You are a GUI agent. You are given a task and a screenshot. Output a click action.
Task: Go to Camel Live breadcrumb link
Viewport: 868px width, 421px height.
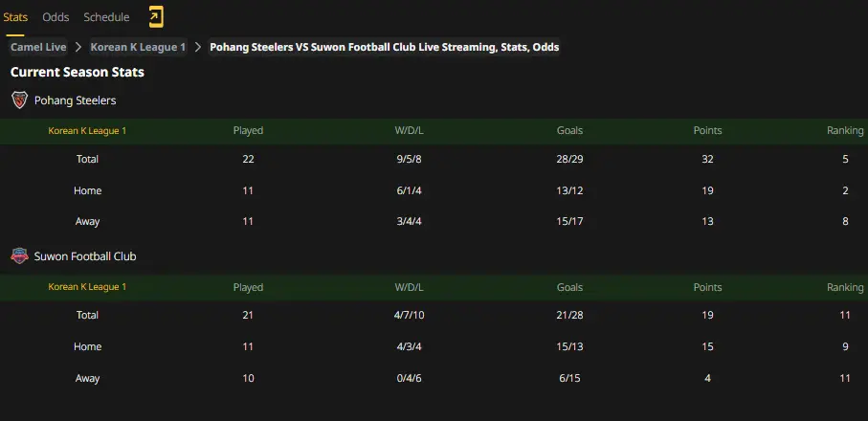[38, 47]
